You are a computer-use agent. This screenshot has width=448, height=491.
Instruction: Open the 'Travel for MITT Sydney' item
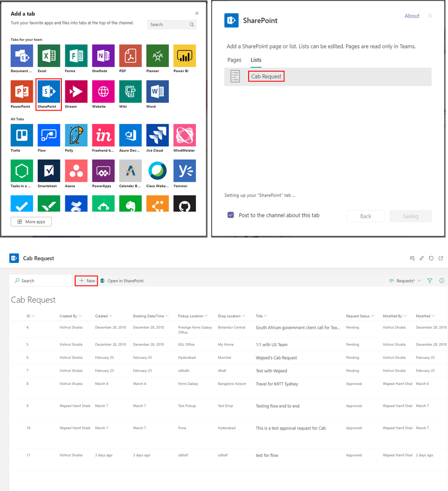pos(277,384)
